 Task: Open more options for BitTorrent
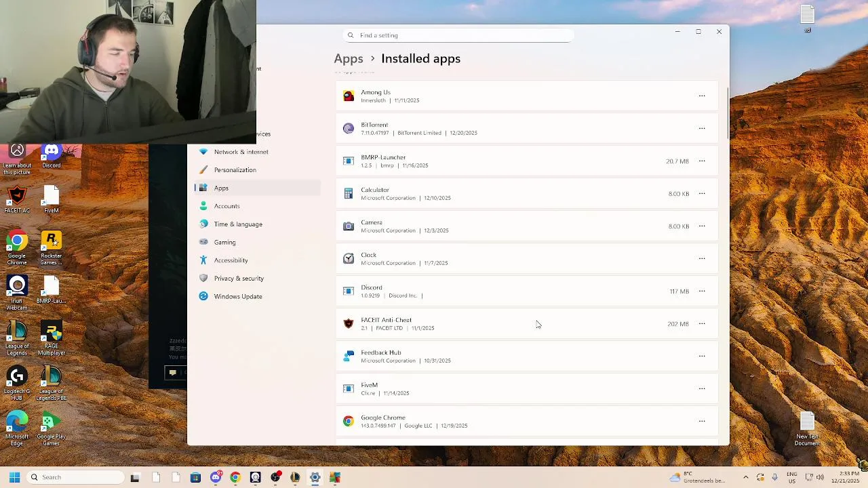[702, 129]
